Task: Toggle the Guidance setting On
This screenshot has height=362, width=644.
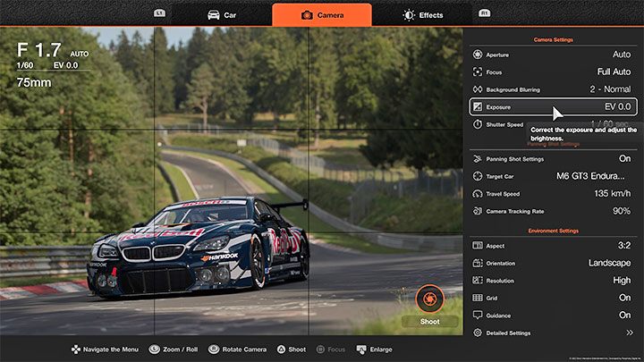Action: (624, 316)
